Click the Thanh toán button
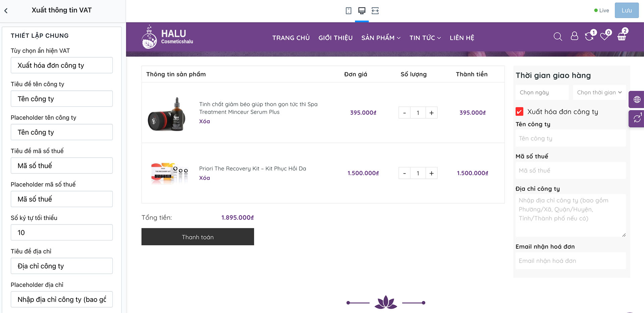 pyautogui.click(x=198, y=237)
